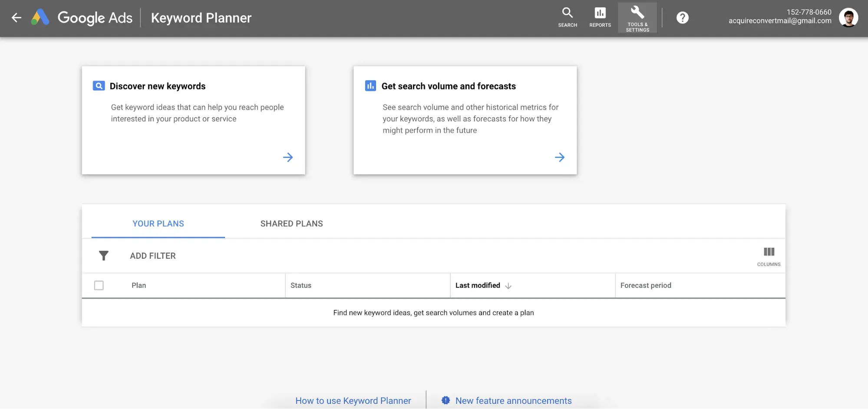Switch to the Your Plans tab
Screen dimensions: 868x409
tap(158, 223)
